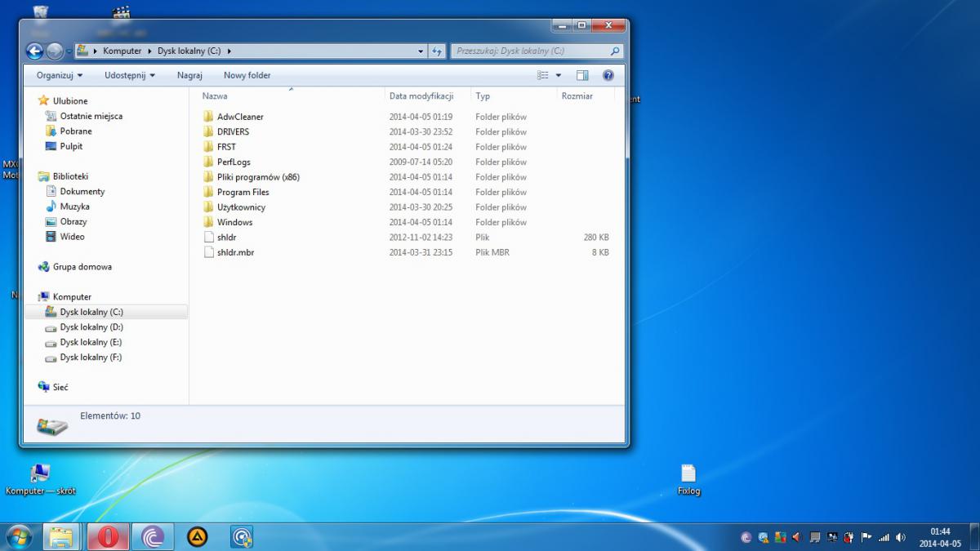Open the Organizuj menu
The width and height of the screenshot is (980, 551).
[x=60, y=75]
